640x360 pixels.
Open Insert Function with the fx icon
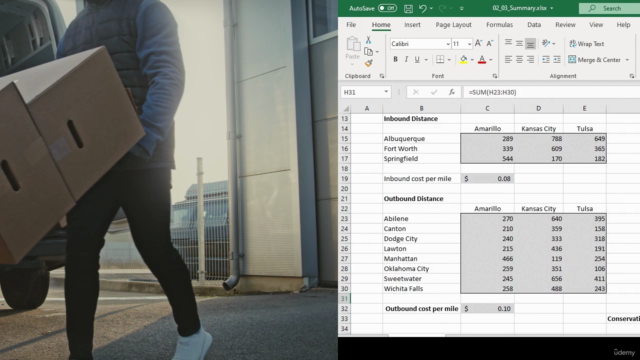click(451, 92)
